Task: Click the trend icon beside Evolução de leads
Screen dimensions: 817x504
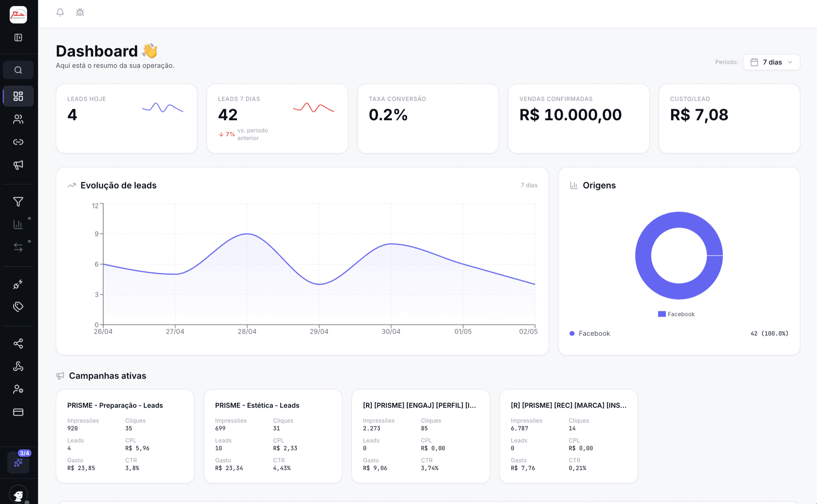Action: coord(72,185)
